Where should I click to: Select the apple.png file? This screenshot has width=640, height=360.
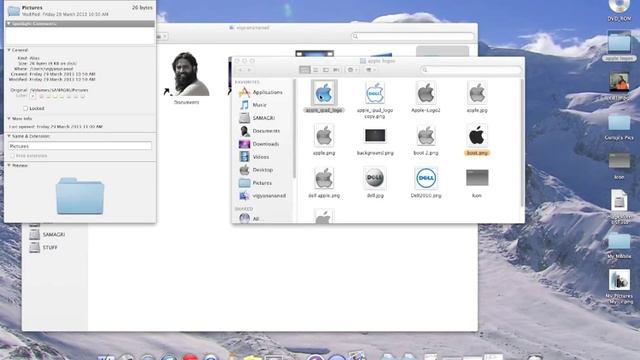pyautogui.click(x=324, y=140)
